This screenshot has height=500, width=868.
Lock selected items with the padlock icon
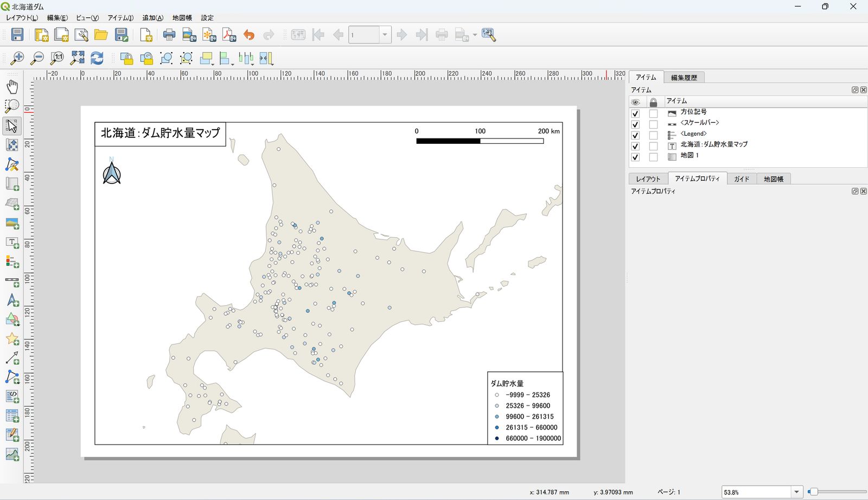(x=126, y=58)
